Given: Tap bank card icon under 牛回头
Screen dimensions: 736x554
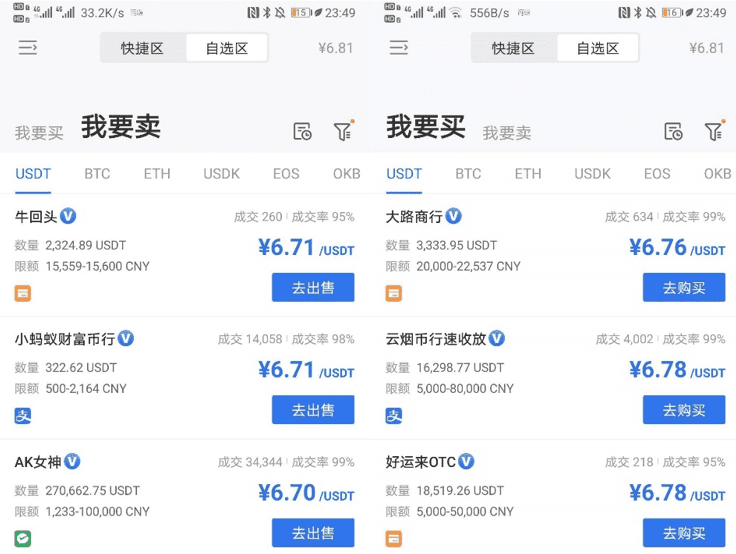Looking at the screenshot, I should (23, 293).
